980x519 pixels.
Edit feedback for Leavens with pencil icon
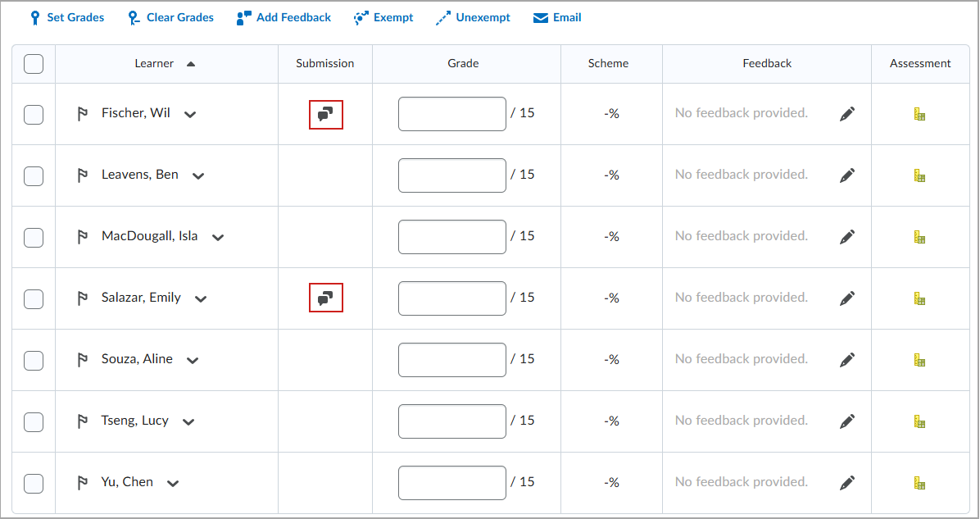tap(847, 174)
